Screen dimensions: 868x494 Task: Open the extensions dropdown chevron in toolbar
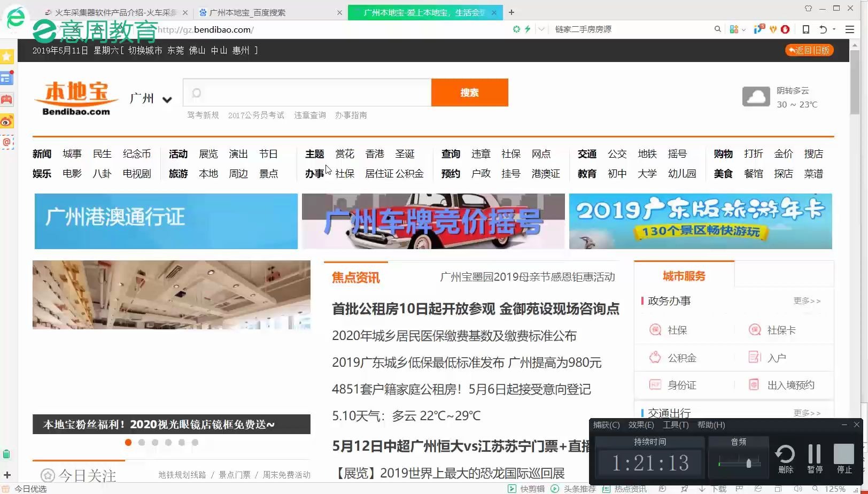(x=743, y=29)
